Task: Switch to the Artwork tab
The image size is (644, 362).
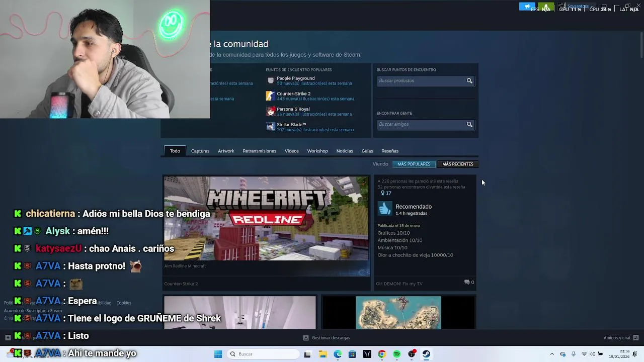Action: coord(226,151)
